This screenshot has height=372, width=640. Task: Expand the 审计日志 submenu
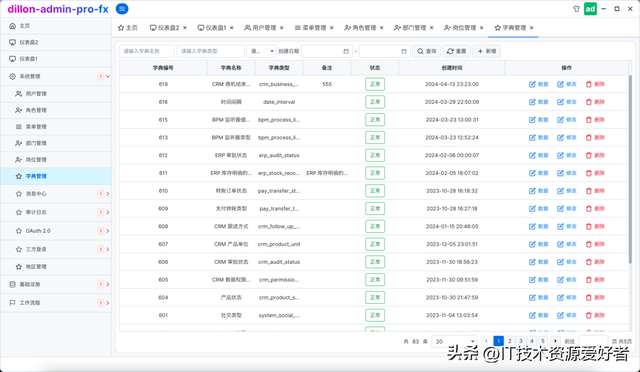tap(56, 212)
